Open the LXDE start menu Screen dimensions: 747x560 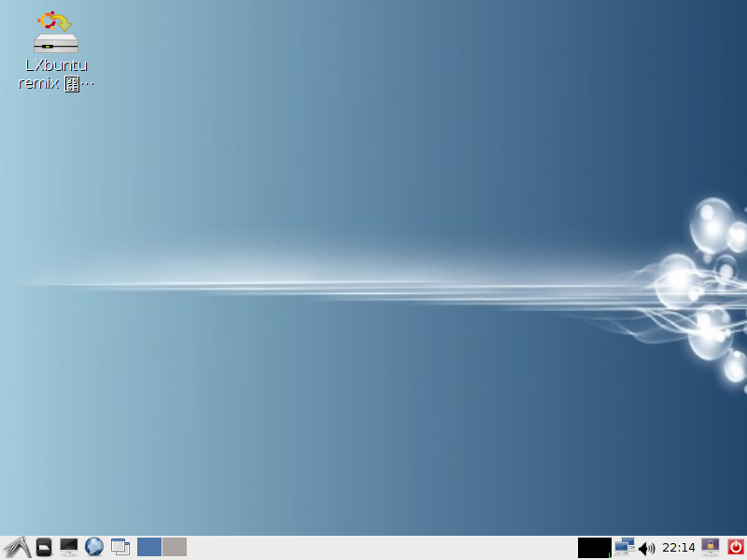pos(17,547)
